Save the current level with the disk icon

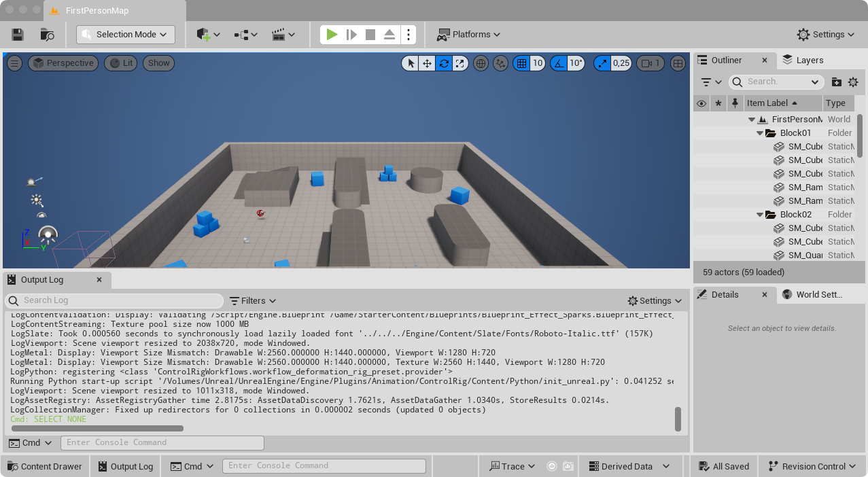click(x=18, y=35)
